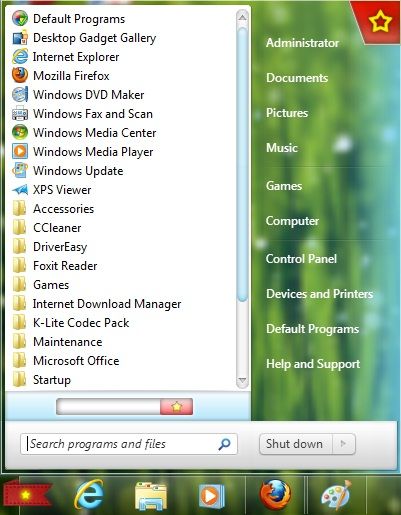Click the Paint icon on the taskbar
The image size is (401, 515).
pos(336,496)
